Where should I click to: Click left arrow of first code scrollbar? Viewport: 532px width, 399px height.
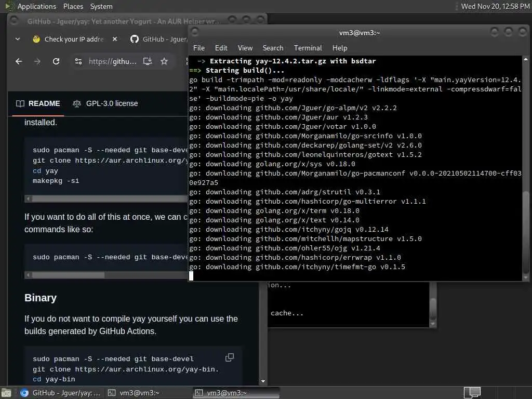28,199
